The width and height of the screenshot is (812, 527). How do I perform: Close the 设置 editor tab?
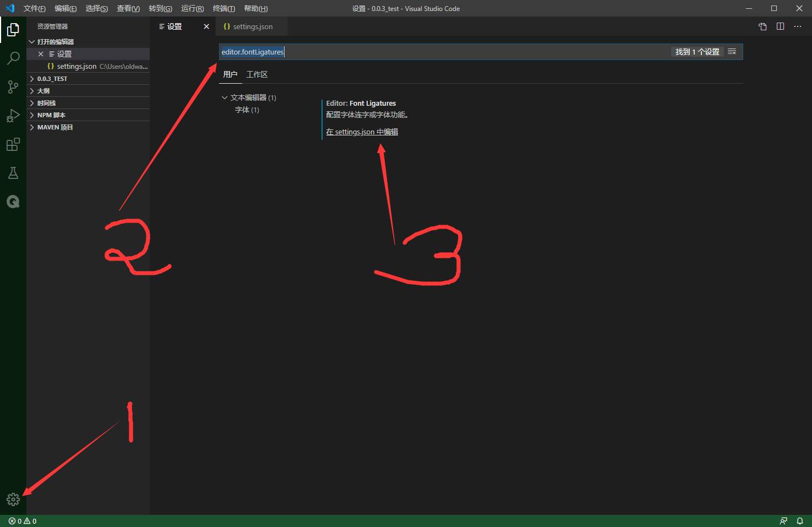pyautogui.click(x=206, y=26)
